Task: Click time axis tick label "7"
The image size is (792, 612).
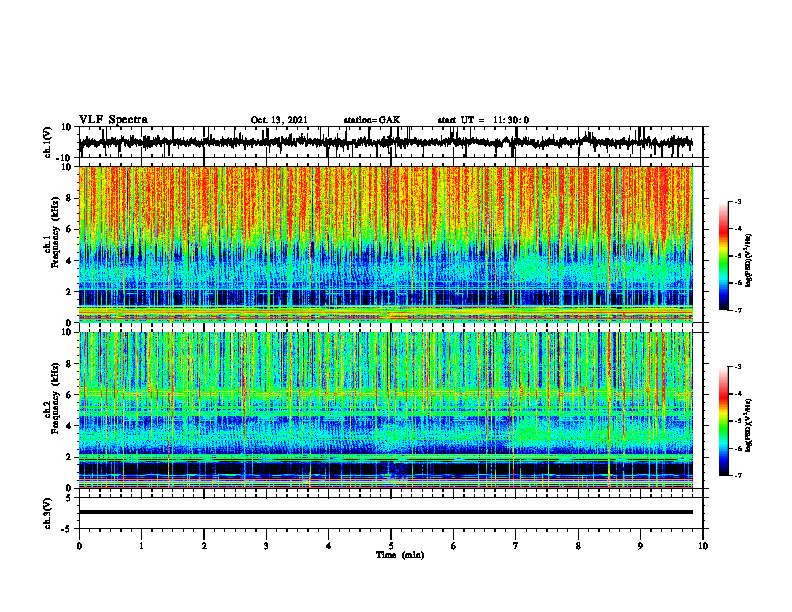Action: click(516, 546)
